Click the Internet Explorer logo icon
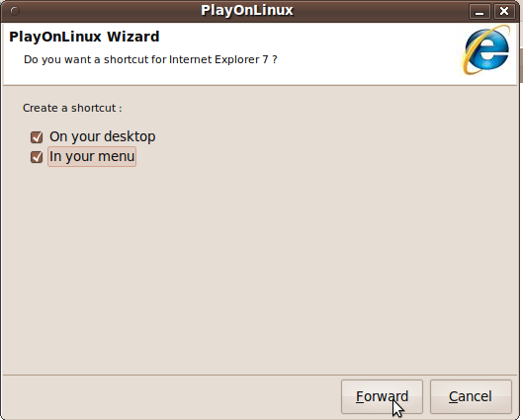 point(486,50)
